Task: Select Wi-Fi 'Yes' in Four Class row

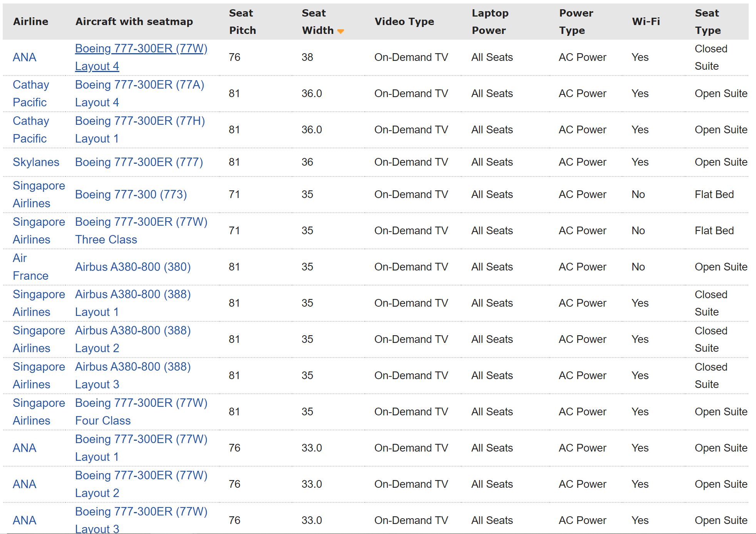Action: pyautogui.click(x=640, y=412)
